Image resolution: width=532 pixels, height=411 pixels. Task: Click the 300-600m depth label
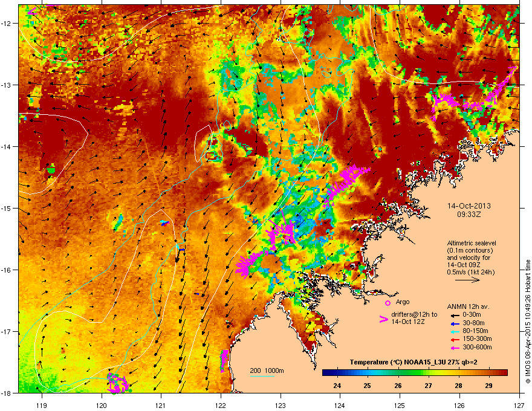(x=478, y=348)
